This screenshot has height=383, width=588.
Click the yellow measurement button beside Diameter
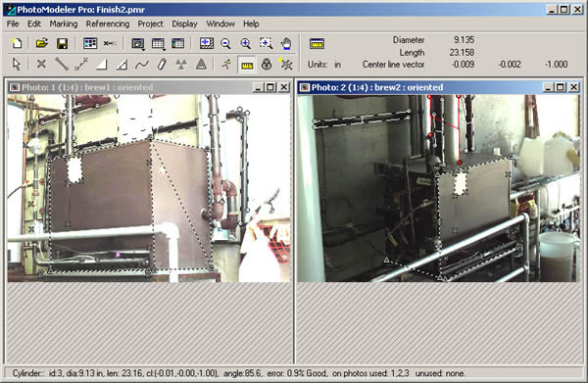317,44
